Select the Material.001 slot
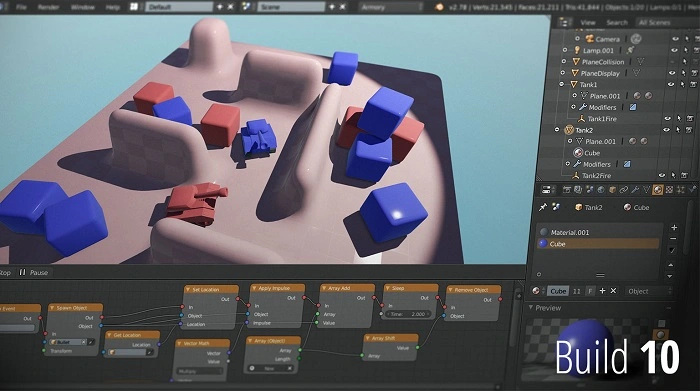The image size is (700, 391). coord(600,232)
